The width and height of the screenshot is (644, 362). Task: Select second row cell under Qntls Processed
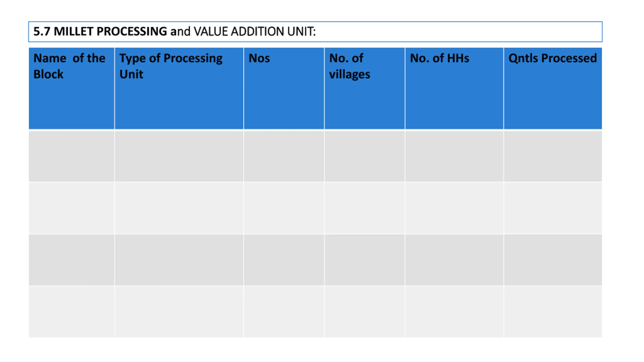553,208
